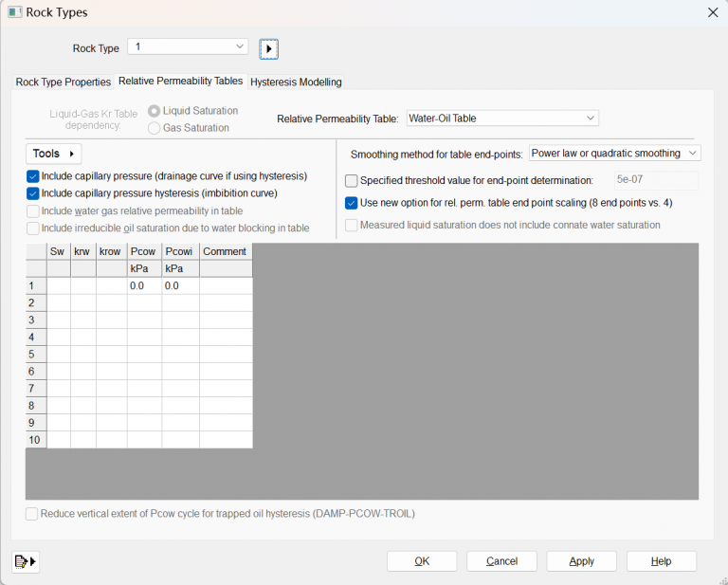Switch to Hysteresis Modelling tab
The height and width of the screenshot is (585, 728).
point(296,82)
